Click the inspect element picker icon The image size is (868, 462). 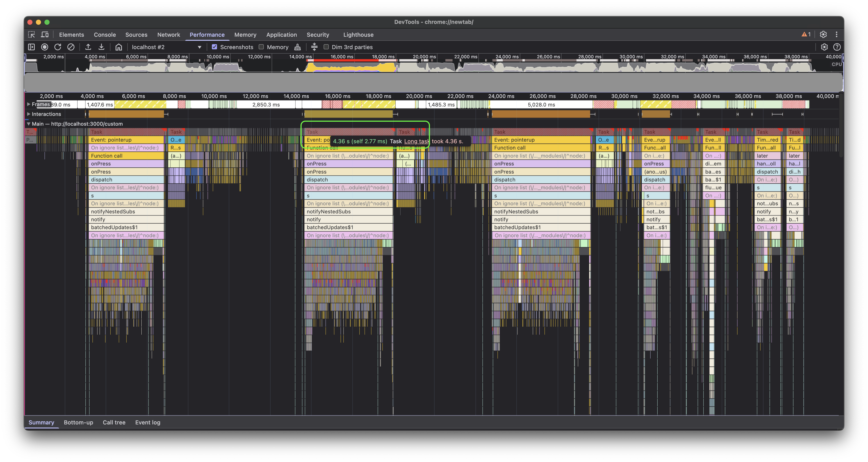31,34
